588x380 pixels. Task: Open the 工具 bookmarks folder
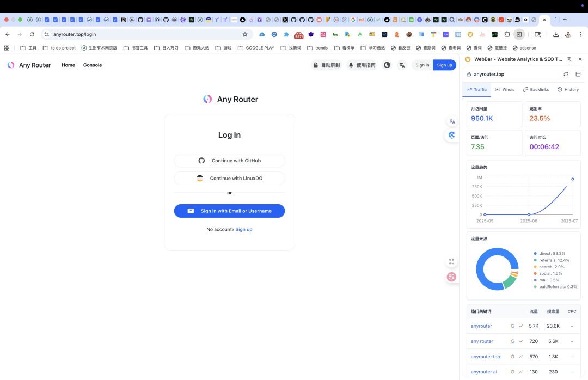pos(28,48)
